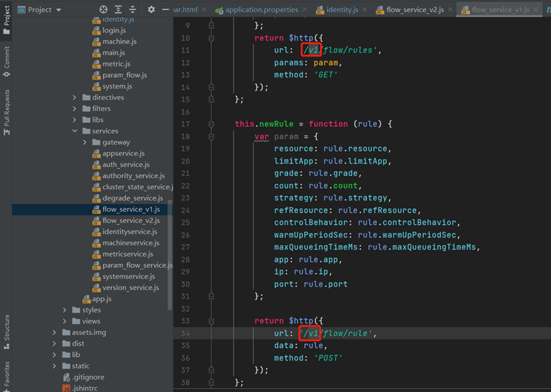Open appservice.js file
The image size is (551, 392).
(118, 154)
